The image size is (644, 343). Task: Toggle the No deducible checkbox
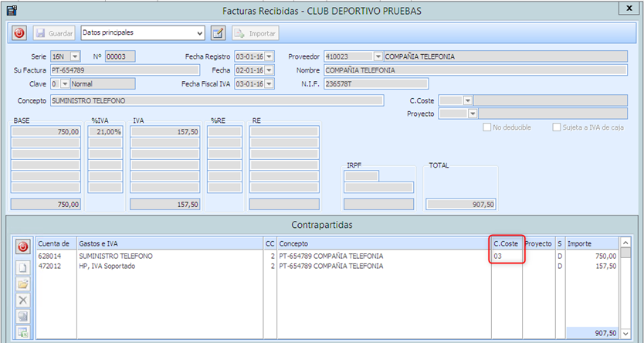click(487, 127)
